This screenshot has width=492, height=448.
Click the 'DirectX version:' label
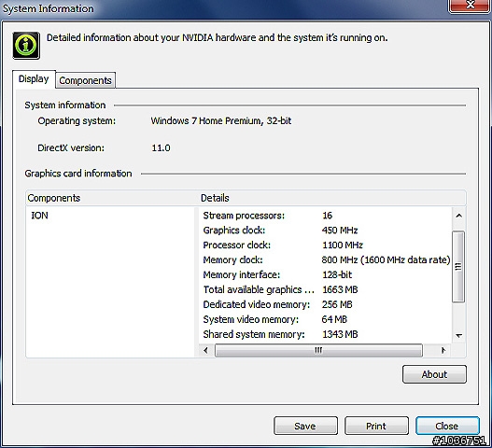coord(71,147)
